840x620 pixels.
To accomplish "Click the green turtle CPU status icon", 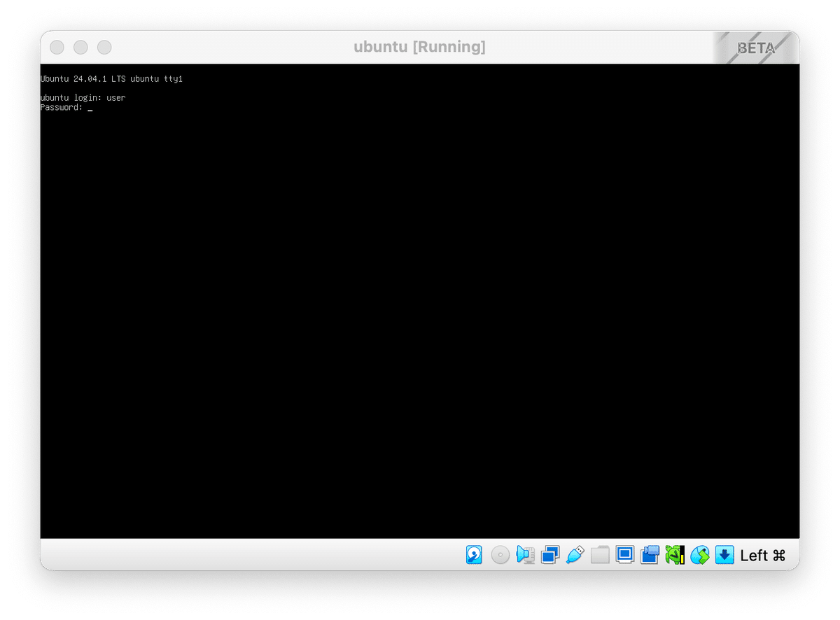I will click(675, 556).
